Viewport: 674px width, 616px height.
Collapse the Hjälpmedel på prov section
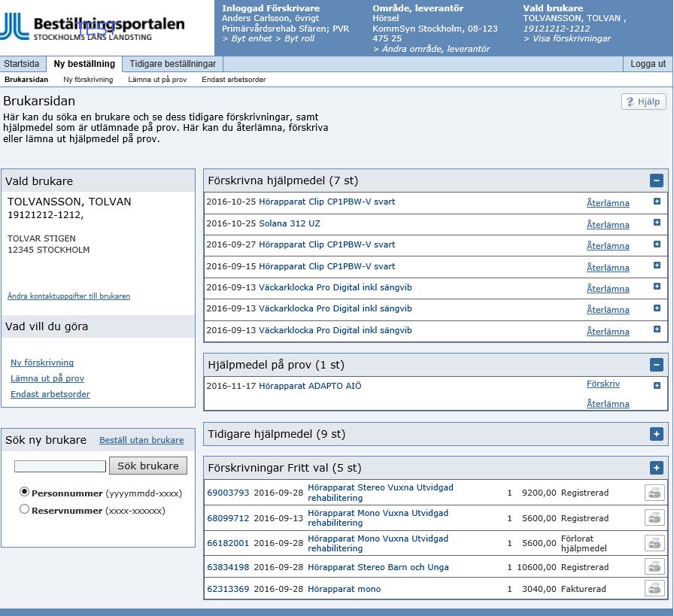657,365
